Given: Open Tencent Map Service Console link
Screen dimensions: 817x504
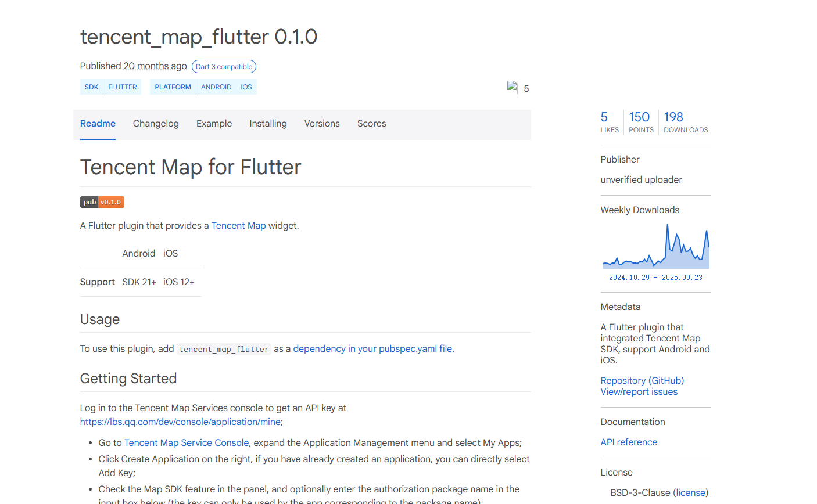Looking at the screenshot, I should pyautogui.click(x=187, y=443).
